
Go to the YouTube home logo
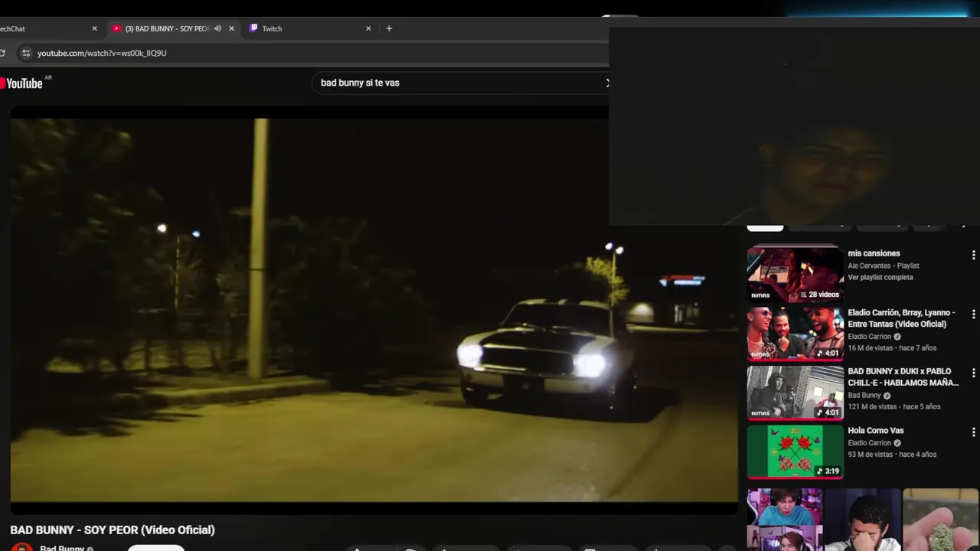[21, 83]
